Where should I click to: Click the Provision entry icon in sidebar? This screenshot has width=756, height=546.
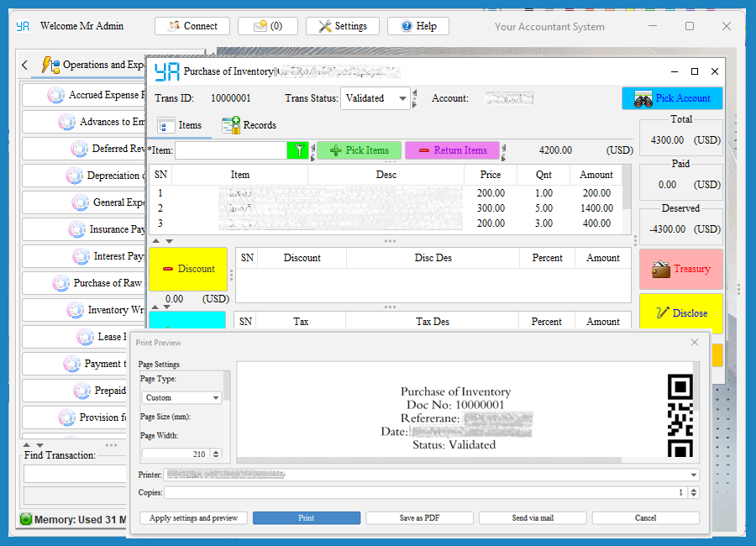click(x=66, y=417)
